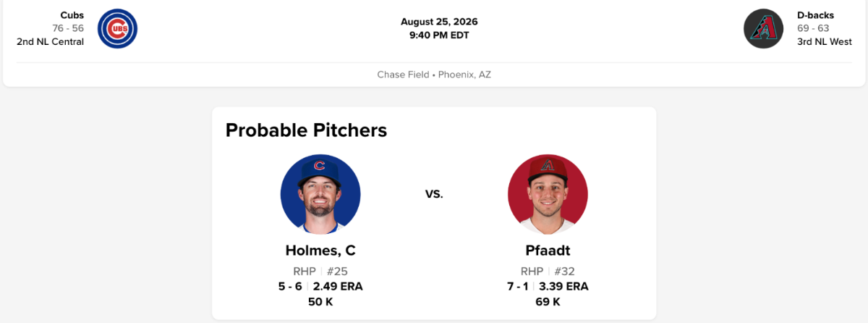
Task: Click Holmes 2.49 ERA stat
Action: click(x=338, y=286)
